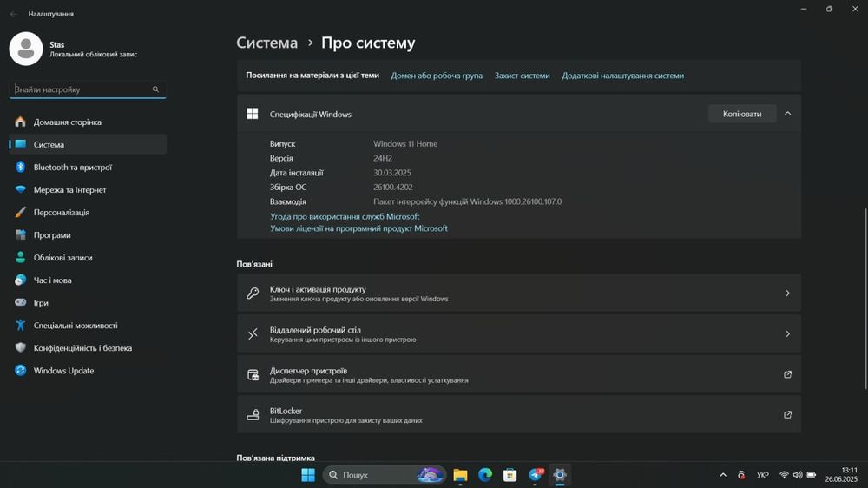This screenshot has height=488, width=868.
Task: Click chevron on Ключ і активація продукту row
Action: [x=788, y=293]
